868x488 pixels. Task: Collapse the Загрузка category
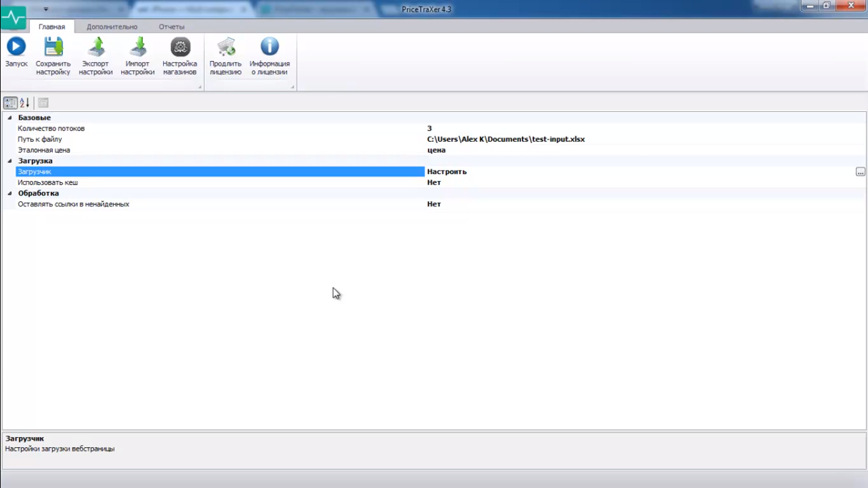10,161
